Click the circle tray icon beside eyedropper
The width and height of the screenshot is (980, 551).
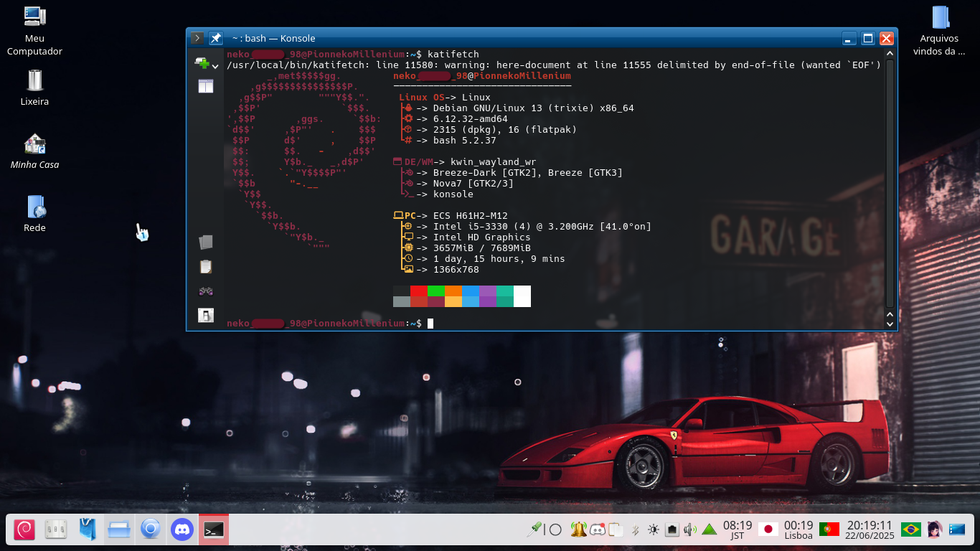click(555, 529)
